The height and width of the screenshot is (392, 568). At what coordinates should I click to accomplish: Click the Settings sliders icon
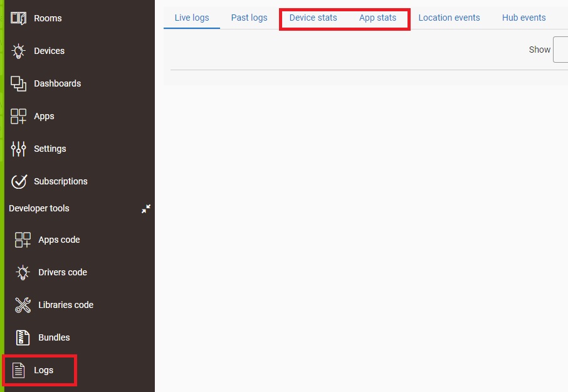(18, 149)
